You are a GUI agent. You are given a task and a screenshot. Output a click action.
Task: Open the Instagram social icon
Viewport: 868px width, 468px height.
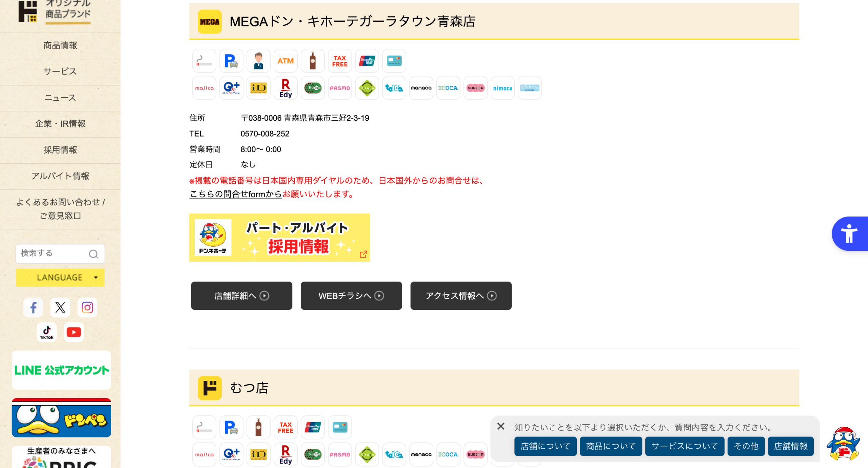(x=87, y=307)
